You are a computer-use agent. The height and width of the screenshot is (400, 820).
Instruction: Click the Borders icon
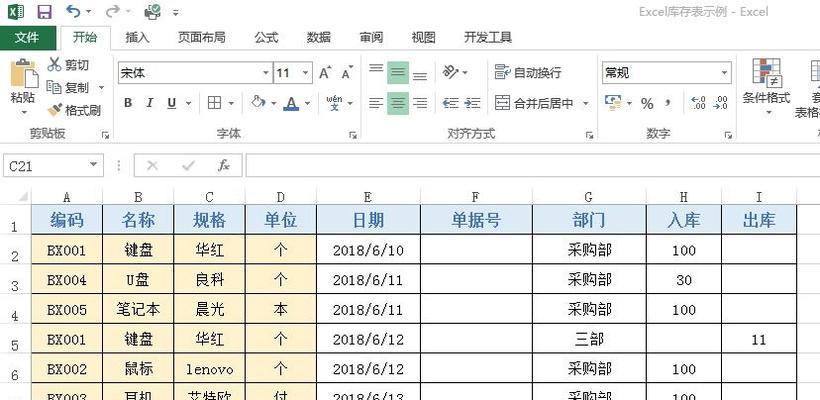point(214,103)
